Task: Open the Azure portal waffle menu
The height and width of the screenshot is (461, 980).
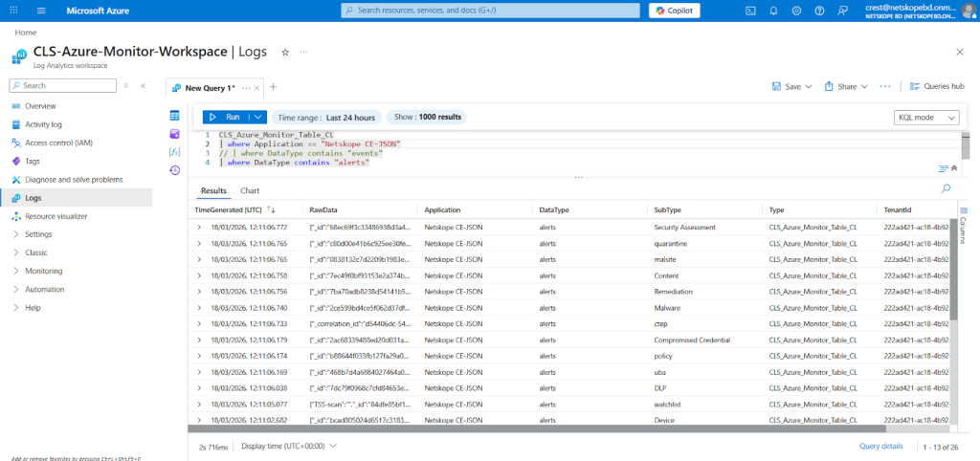Action: click(x=13, y=11)
